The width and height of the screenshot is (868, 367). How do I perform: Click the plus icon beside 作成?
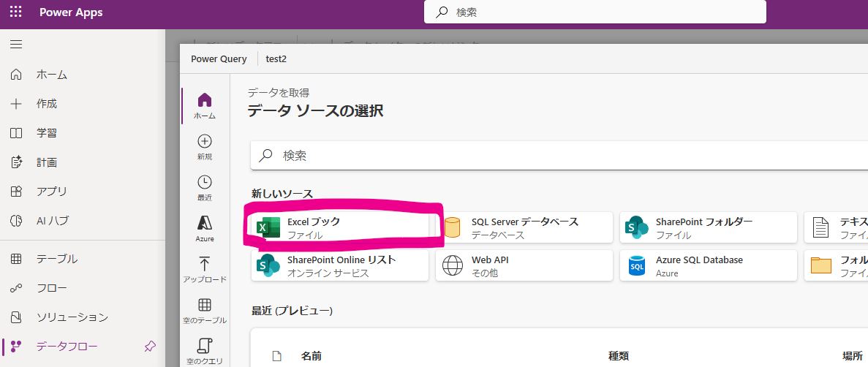click(x=16, y=104)
